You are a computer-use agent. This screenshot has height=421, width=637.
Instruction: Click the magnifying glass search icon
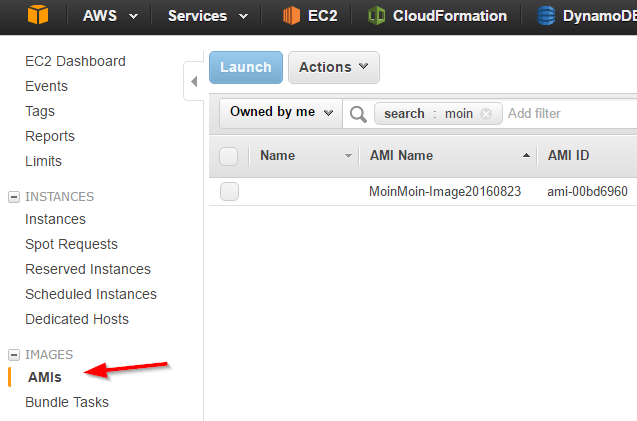(358, 114)
